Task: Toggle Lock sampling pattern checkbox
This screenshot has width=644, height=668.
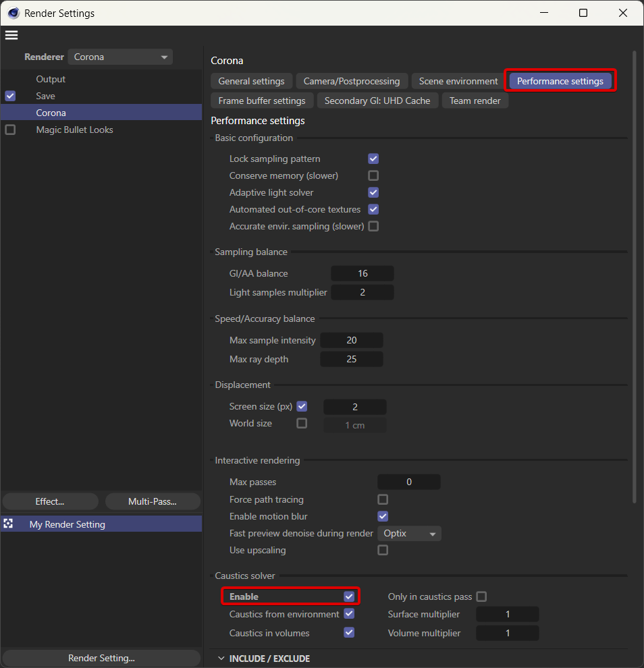Action: click(373, 159)
